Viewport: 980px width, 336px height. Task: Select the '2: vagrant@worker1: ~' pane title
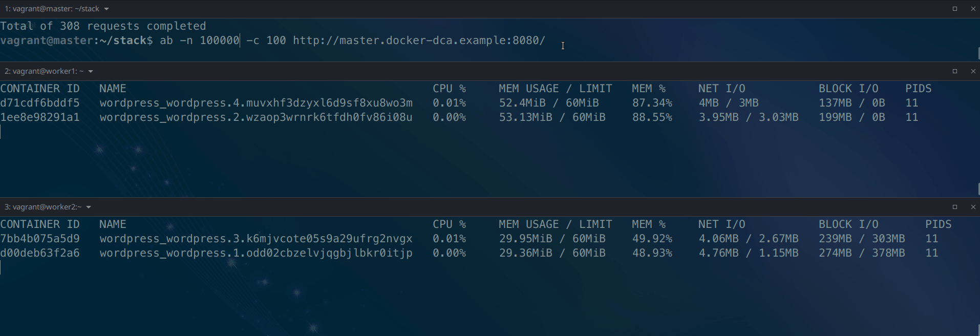click(x=44, y=71)
